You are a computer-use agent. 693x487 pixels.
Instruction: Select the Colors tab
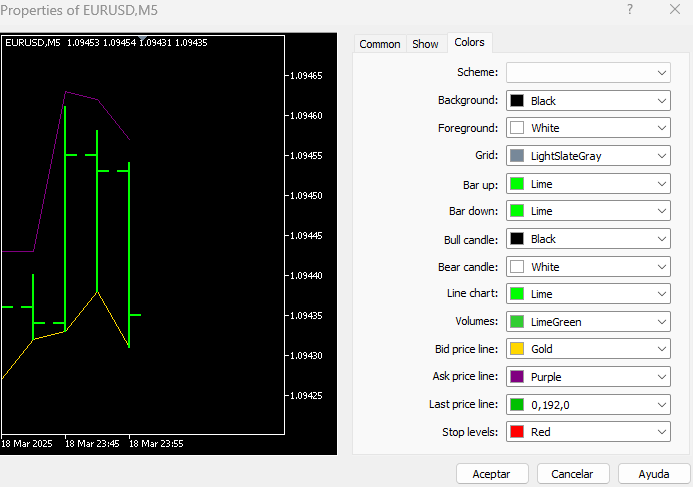tap(469, 42)
